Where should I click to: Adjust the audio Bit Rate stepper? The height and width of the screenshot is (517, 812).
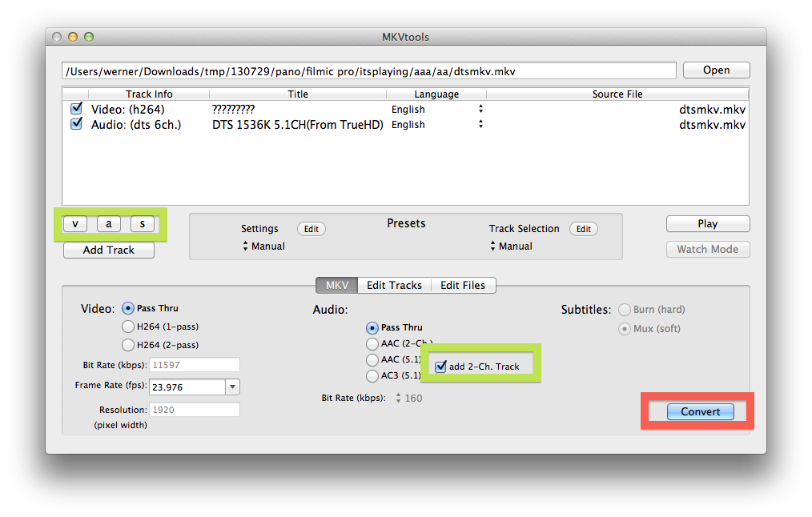click(x=398, y=398)
